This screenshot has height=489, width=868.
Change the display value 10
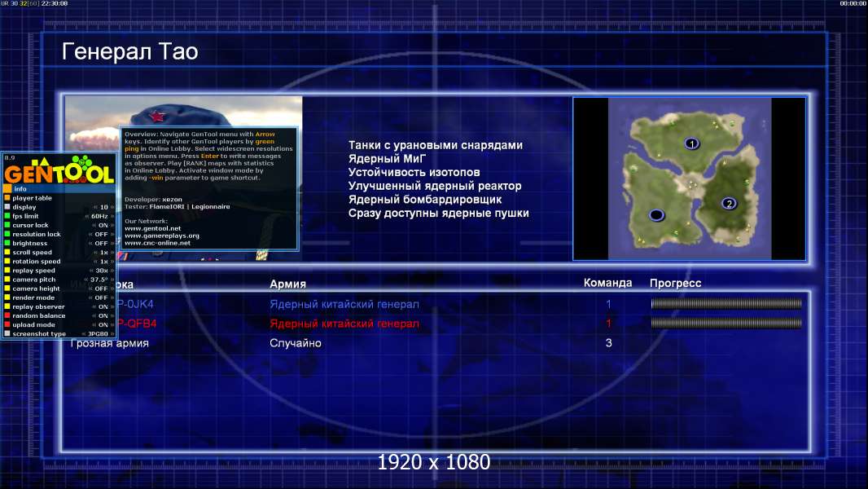pyautogui.click(x=104, y=207)
